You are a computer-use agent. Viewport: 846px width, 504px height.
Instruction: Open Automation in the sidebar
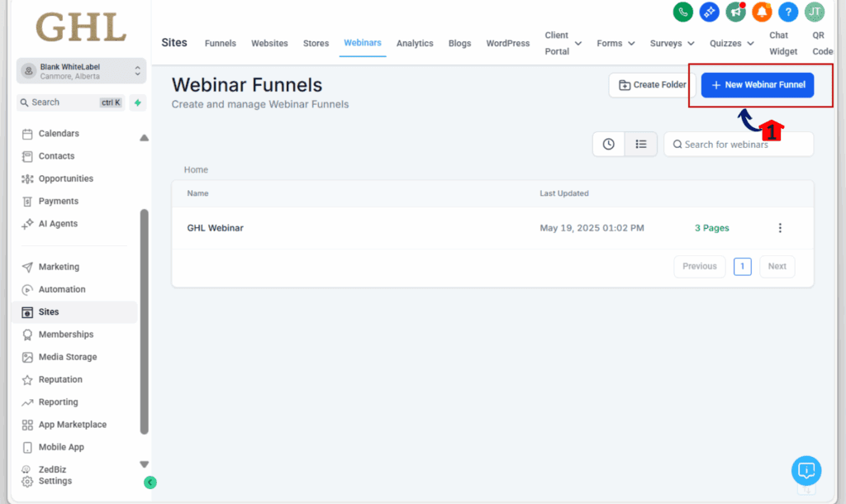61,289
